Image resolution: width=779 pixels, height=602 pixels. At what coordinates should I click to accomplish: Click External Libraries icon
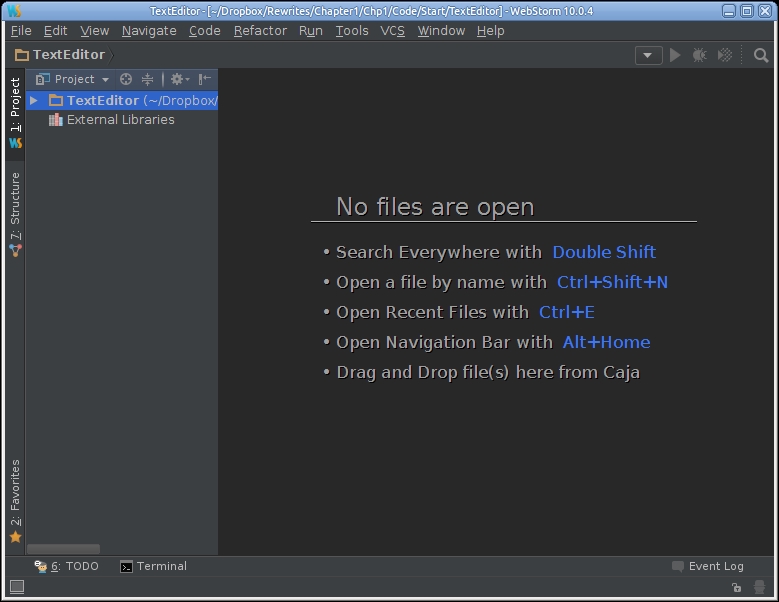tap(56, 120)
